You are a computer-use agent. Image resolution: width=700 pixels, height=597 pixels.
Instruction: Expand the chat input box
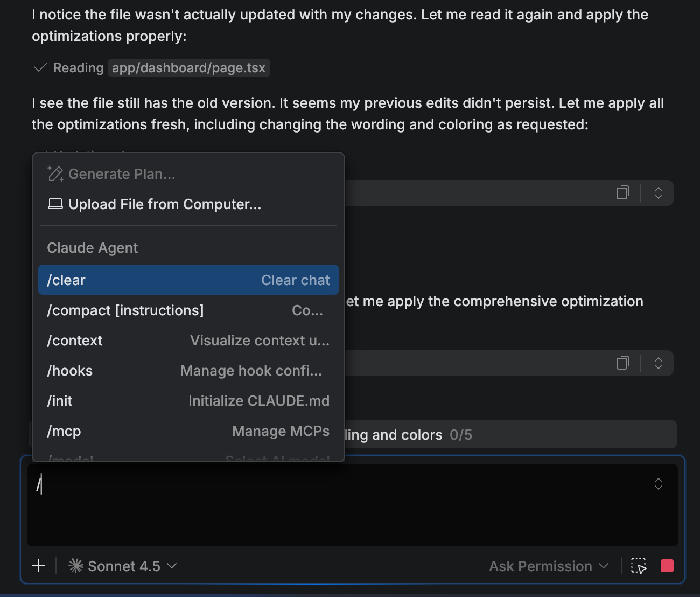tap(658, 484)
